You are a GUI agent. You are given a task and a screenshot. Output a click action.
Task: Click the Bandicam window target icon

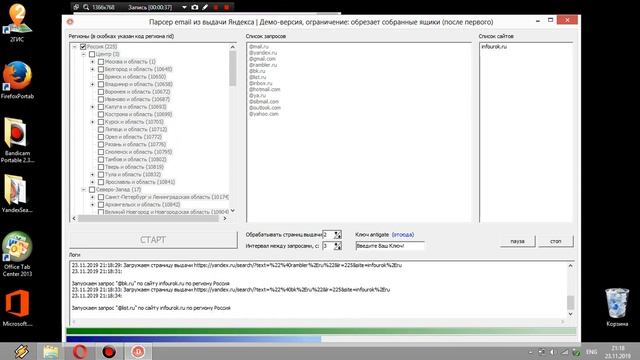(76, 7)
